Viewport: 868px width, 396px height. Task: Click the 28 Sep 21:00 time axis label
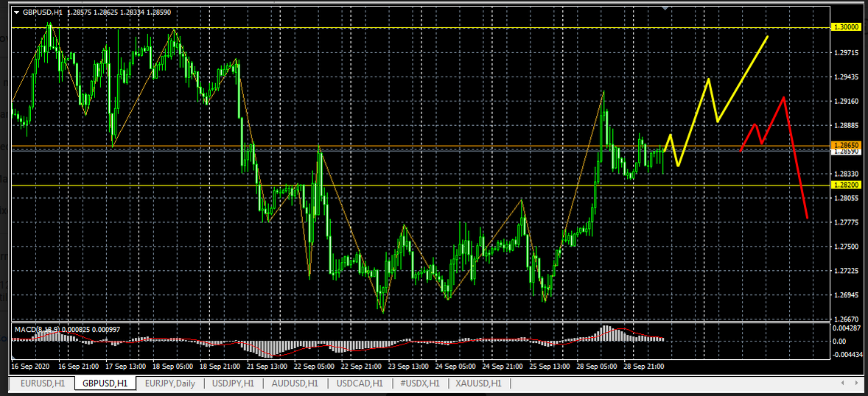[x=643, y=366]
